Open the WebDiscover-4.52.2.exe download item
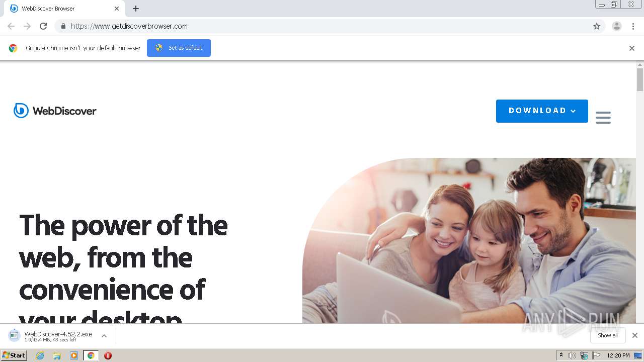This screenshot has width=644, height=362. click(x=58, y=336)
